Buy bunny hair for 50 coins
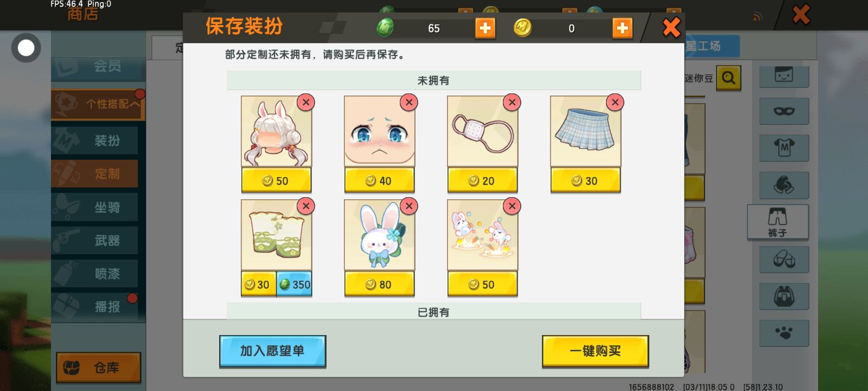Viewport: 868px width, 391px height. coord(276,181)
